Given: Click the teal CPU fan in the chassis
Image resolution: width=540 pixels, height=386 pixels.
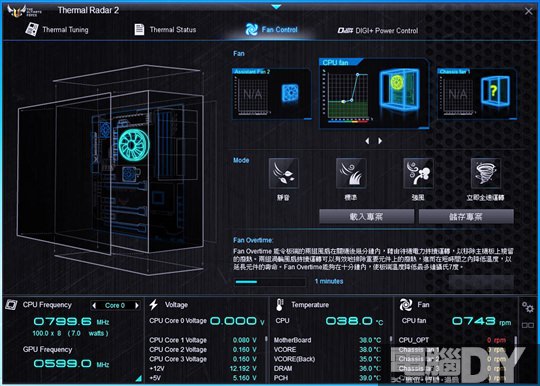Looking at the screenshot, I should (134, 145).
